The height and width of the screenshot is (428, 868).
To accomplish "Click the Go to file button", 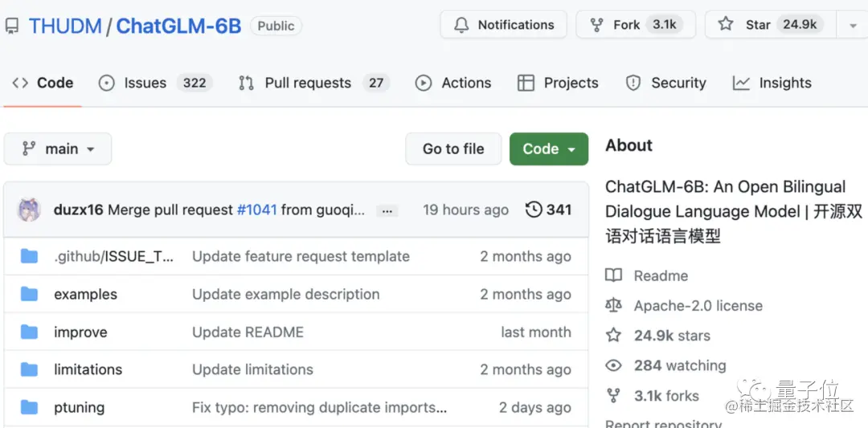I will coord(453,149).
